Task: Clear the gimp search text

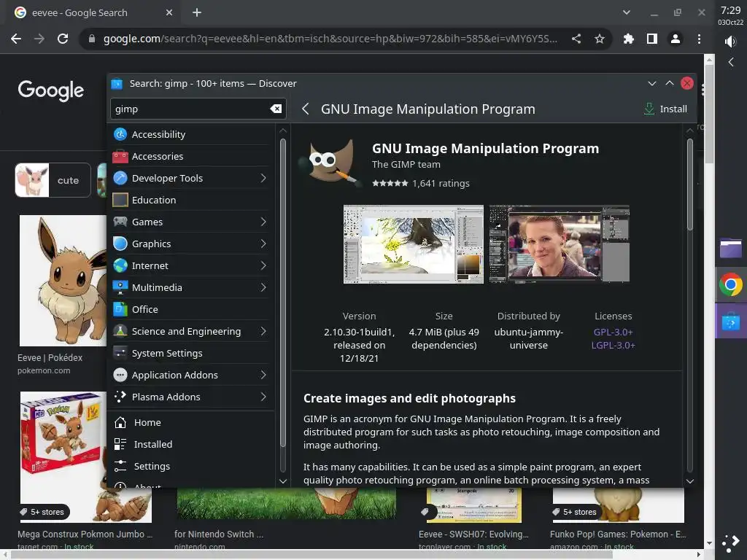Action: 276,109
